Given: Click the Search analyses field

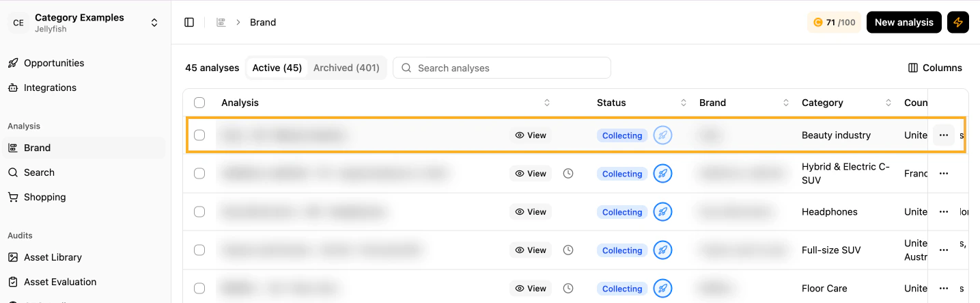Looking at the screenshot, I should pyautogui.click(x=502, y=68).
